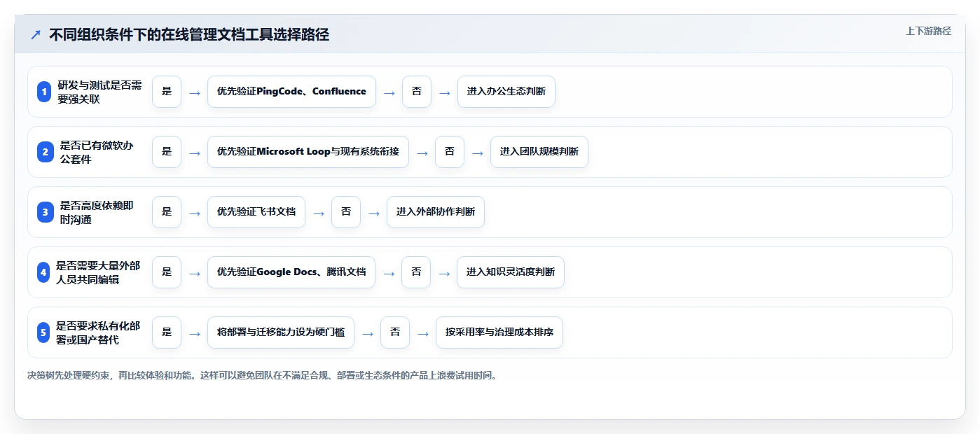Click the 按采用率与治理成本排序 box
This screenshot has height=434, width=980.
click(499, 332)
